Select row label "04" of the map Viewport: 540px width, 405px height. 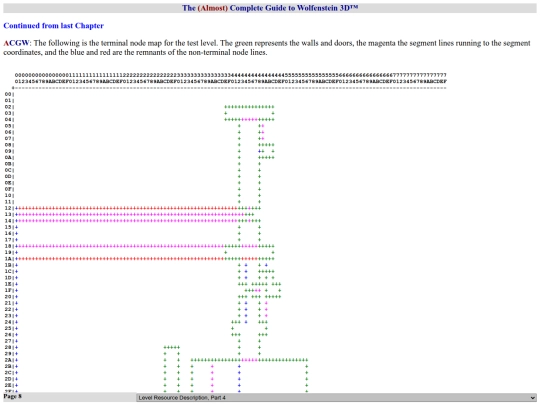coord(8,120)
